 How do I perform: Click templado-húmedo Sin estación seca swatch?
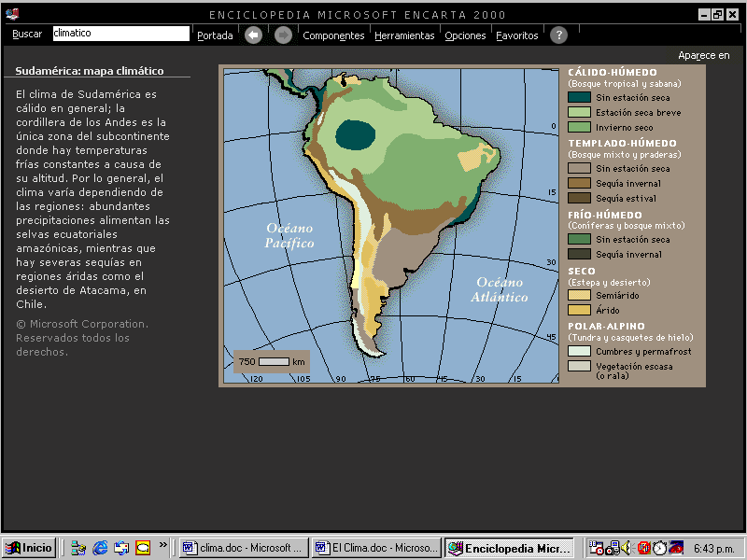(x=579, y=168)
